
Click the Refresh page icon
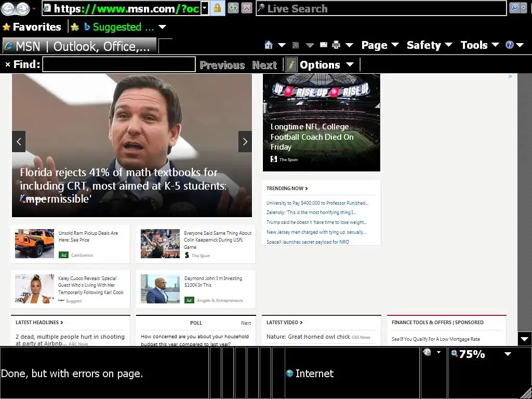pos(233,8)
